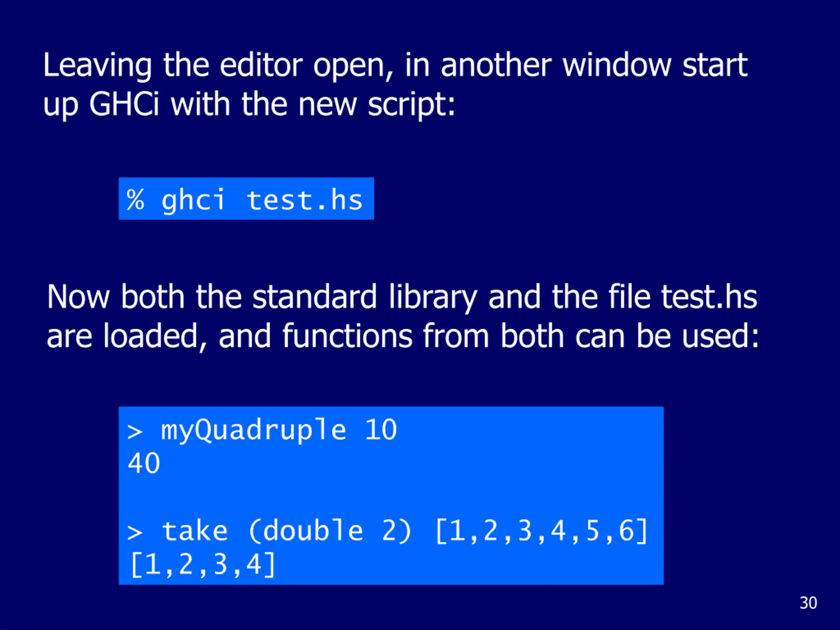Viewport: 840px width, 630px height.
Task: Click the output list '[1,2,3,4]'
Action: [203, 565]
